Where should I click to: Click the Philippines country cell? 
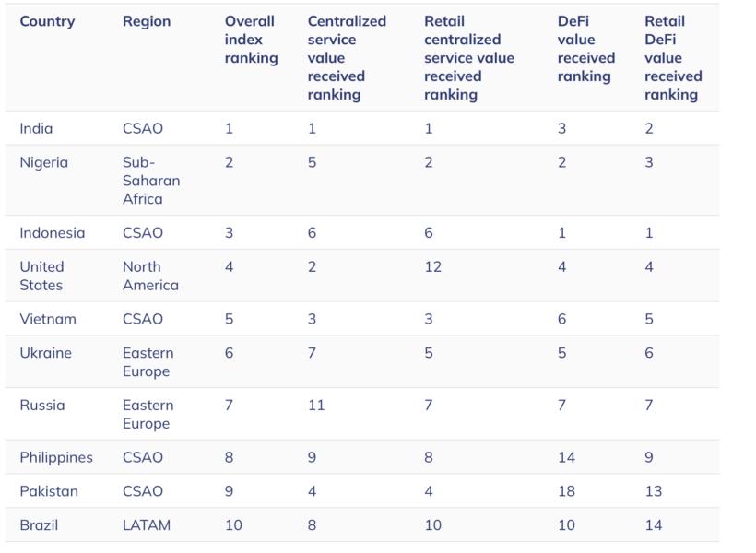56,457
